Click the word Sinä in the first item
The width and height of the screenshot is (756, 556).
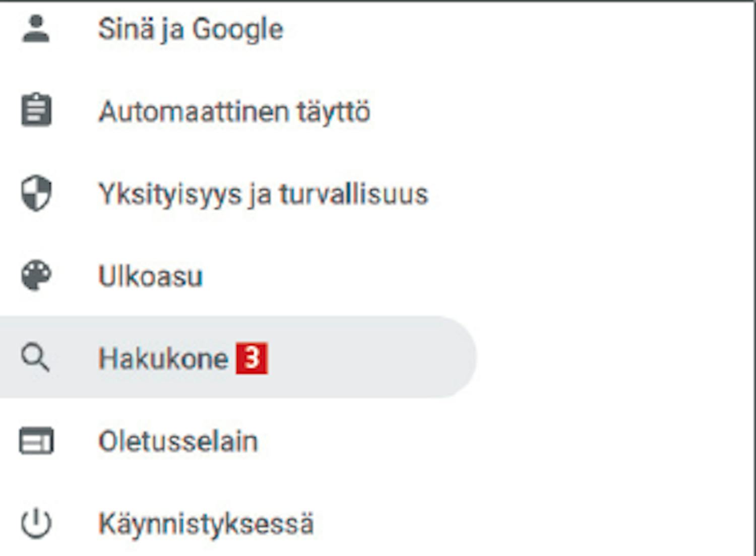click(126, 29)
